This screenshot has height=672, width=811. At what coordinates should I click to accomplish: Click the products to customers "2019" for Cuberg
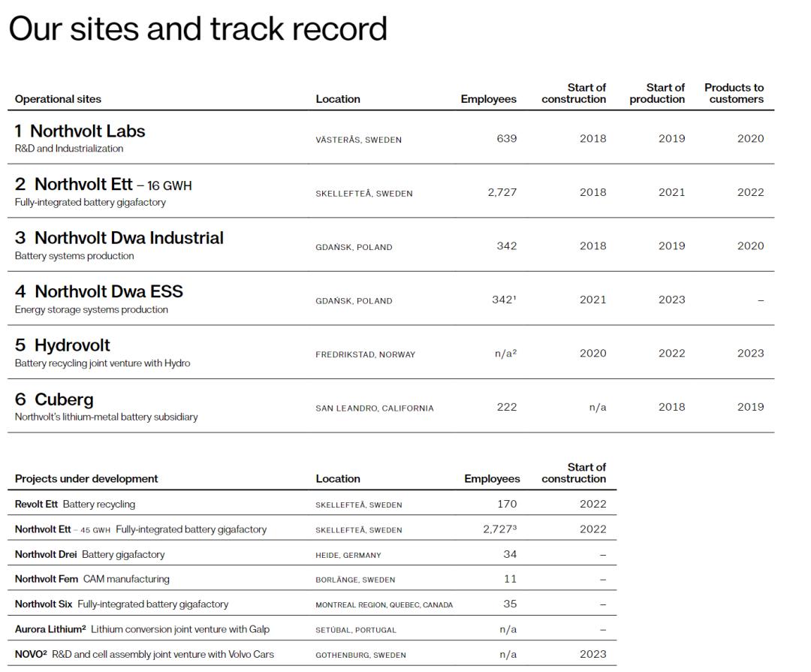(750, 407)
